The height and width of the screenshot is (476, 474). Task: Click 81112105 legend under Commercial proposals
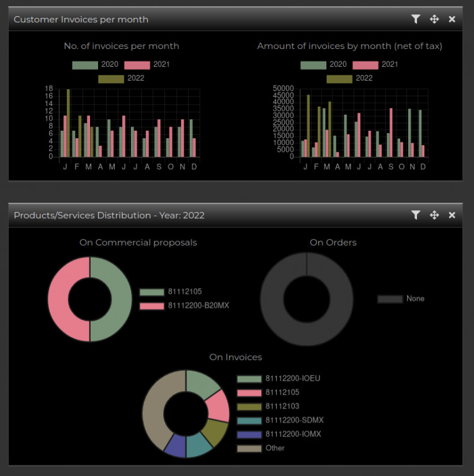point(171,292)
